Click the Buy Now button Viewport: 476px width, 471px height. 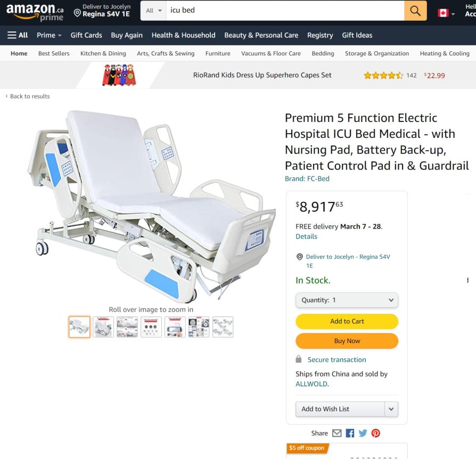tap(347, 341)
